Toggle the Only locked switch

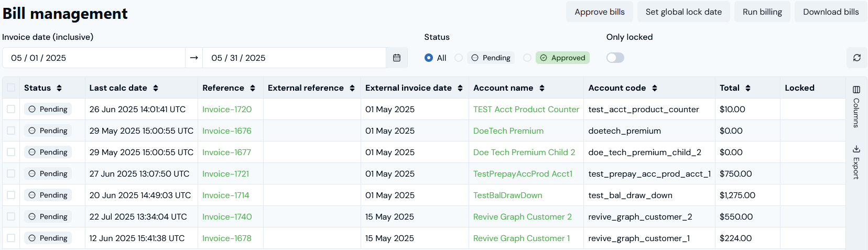(615, 58)
